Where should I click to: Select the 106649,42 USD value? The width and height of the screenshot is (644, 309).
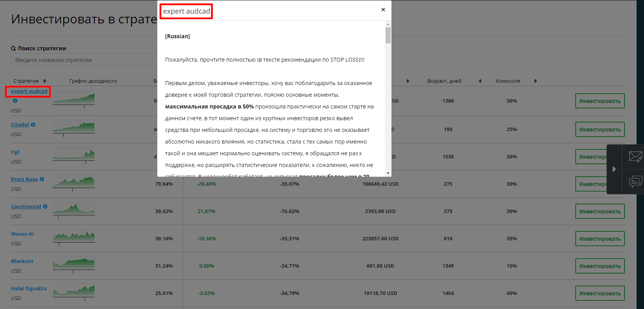coord(381,184)
